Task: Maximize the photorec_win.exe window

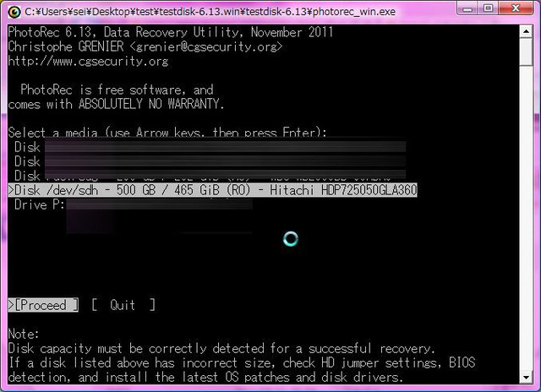Action: pyautogui.click(x=488, y=8)
